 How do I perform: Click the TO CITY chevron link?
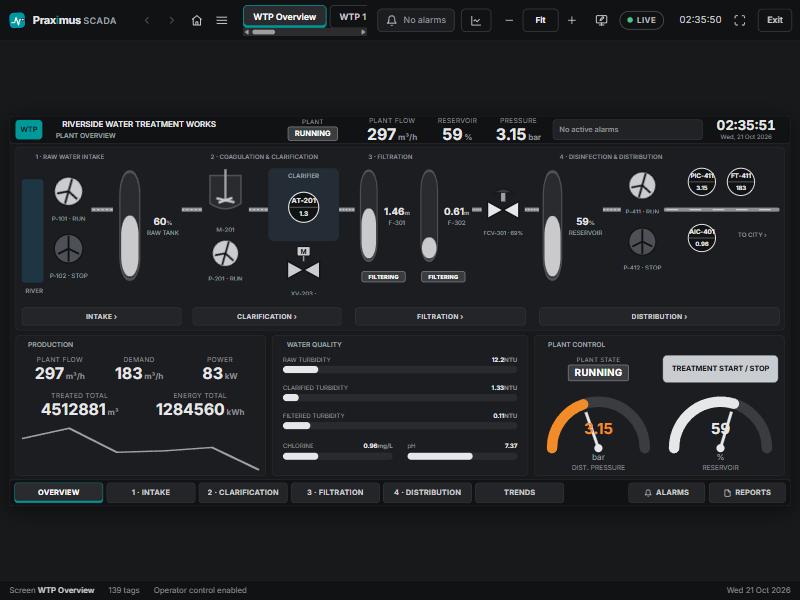tap(752, 235)
